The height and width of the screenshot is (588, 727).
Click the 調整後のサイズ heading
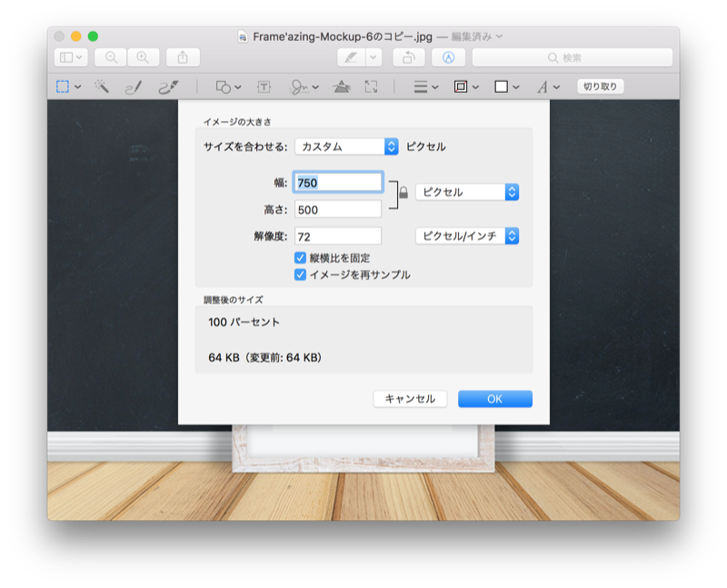(x=234, y=300)
